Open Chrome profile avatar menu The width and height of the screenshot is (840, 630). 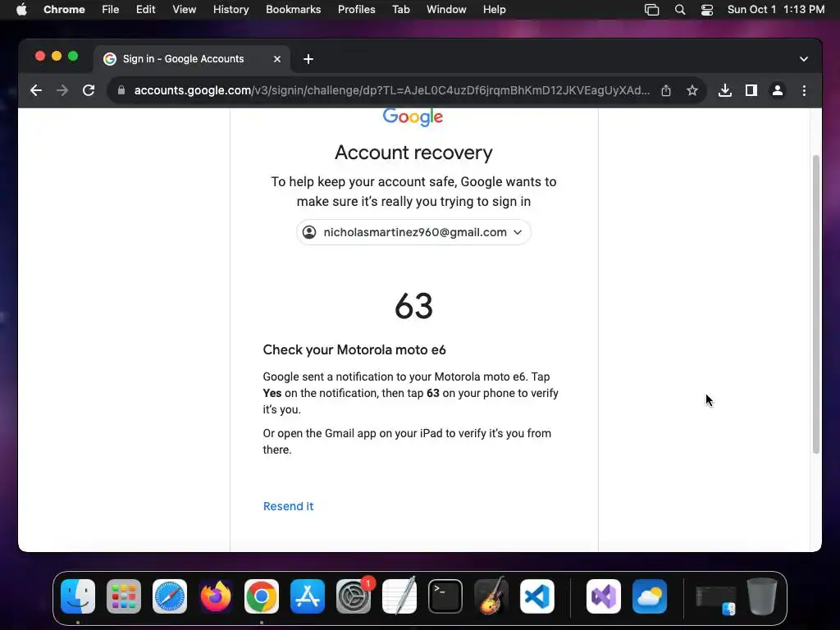point(778,90)
